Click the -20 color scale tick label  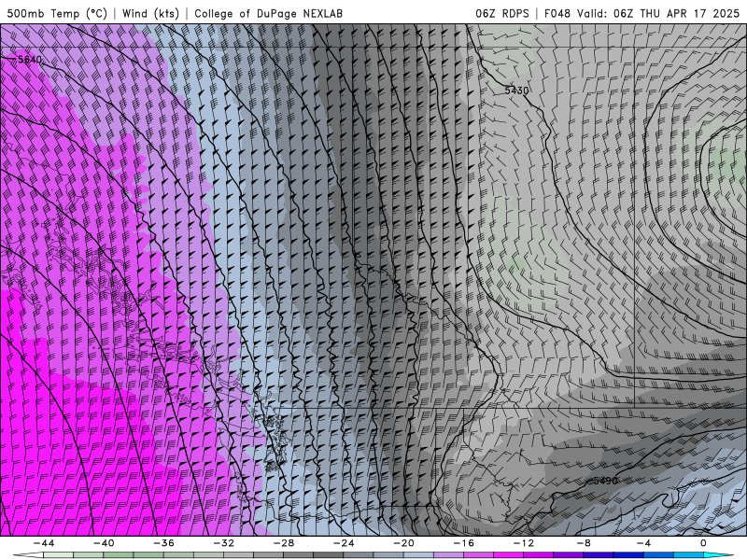coord(403,543)
